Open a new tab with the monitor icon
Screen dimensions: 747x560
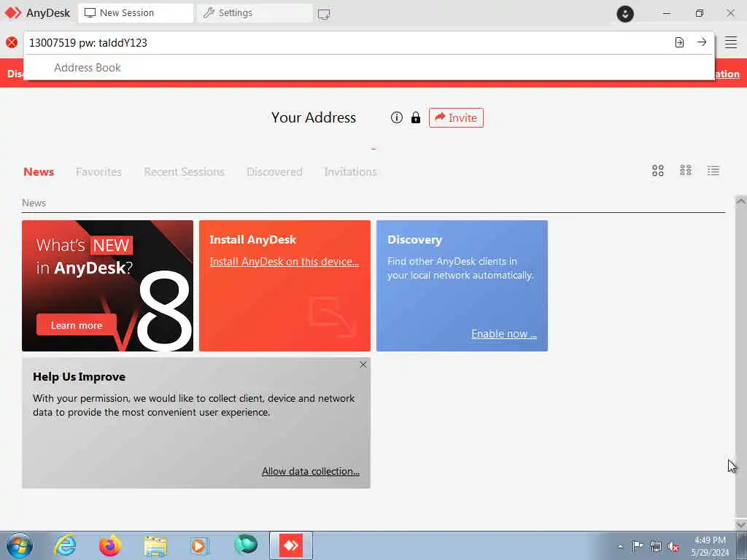(324, 14)
